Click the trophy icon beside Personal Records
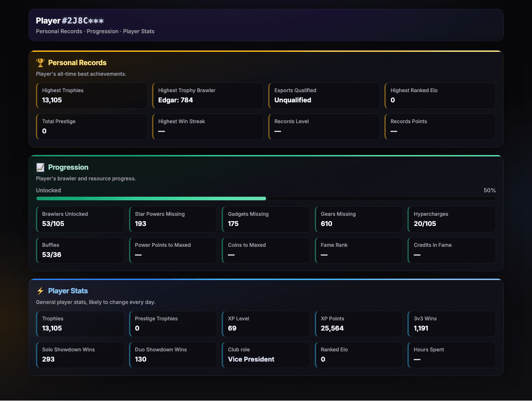The image size is (532, 401). tap(40, 62)
